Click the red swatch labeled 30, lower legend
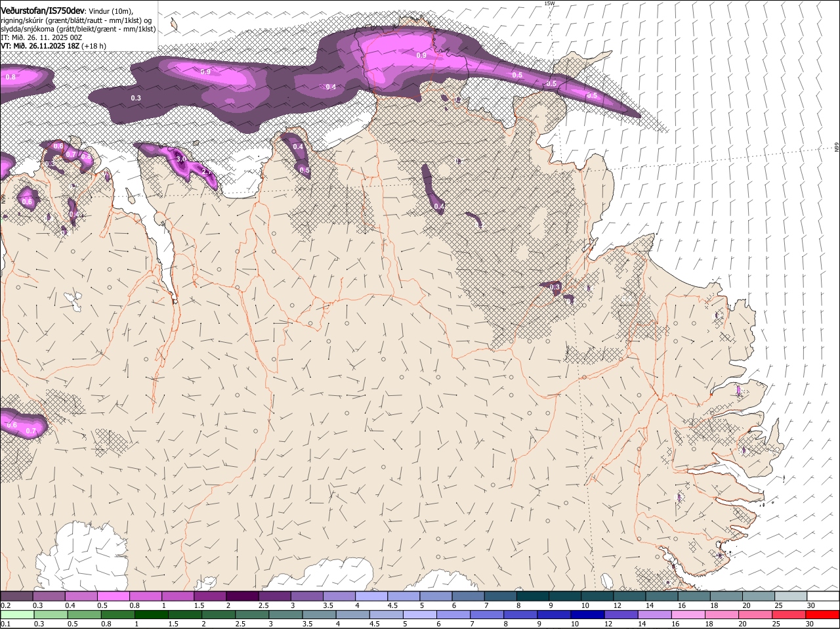The image size is (840, 629). (x=823, y=615)
